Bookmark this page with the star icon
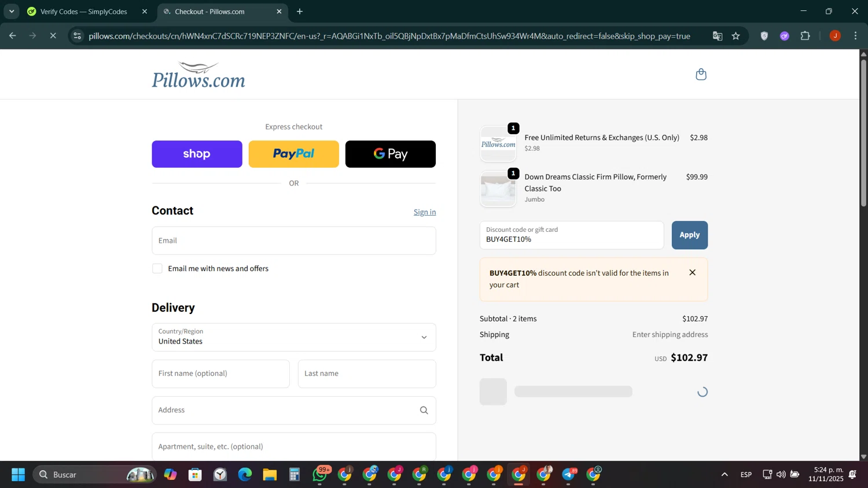This screenshot has height=488, width=868. (735, 36)
